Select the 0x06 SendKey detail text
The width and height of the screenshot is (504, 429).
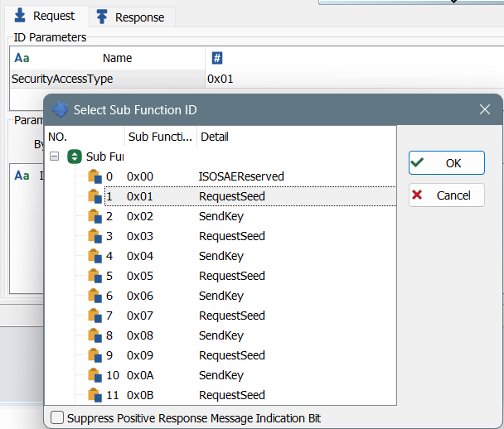coord(221,296)
